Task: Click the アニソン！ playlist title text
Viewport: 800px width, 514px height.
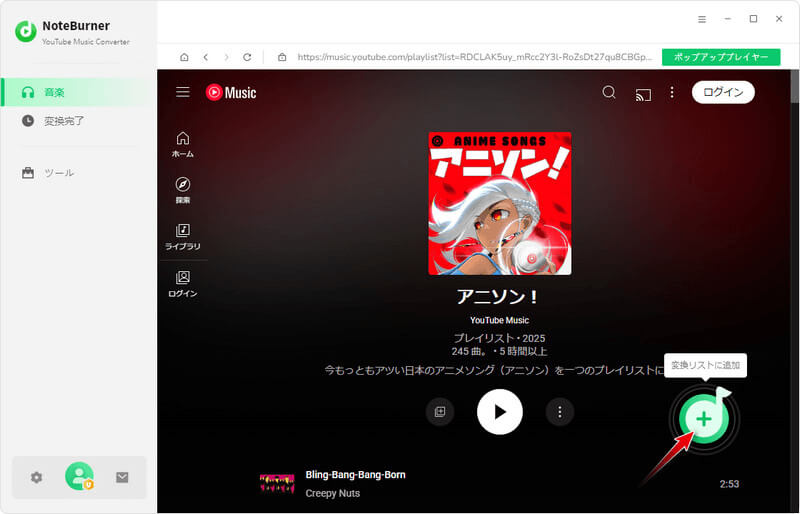Action: tap(498, 297)
